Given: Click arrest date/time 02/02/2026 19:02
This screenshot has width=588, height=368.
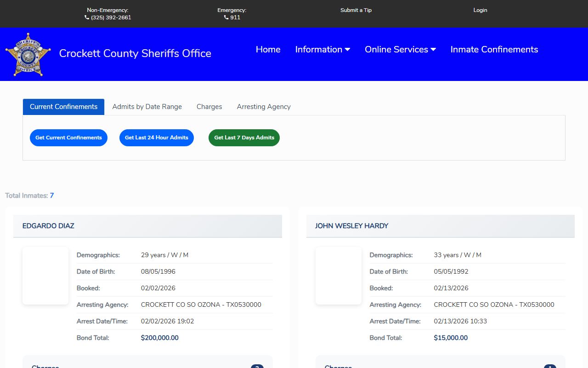Looking at the screenshot, I should 167,321.
